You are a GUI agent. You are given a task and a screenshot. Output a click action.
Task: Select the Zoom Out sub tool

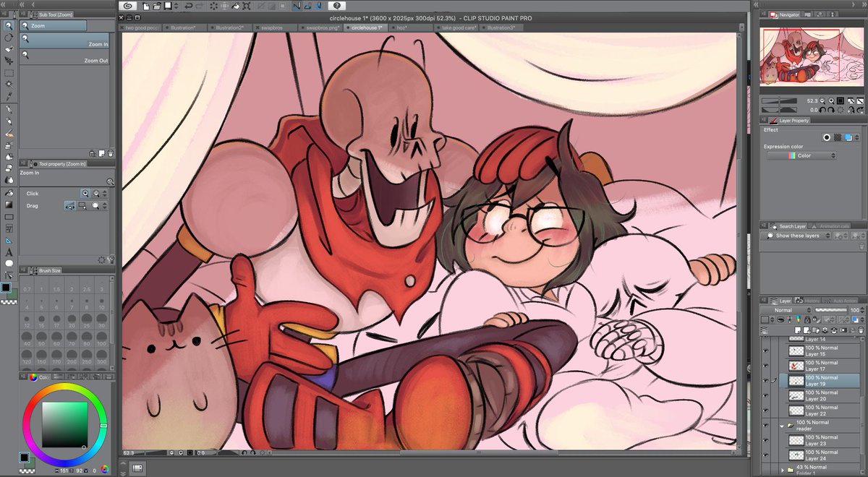coord(66,58)
